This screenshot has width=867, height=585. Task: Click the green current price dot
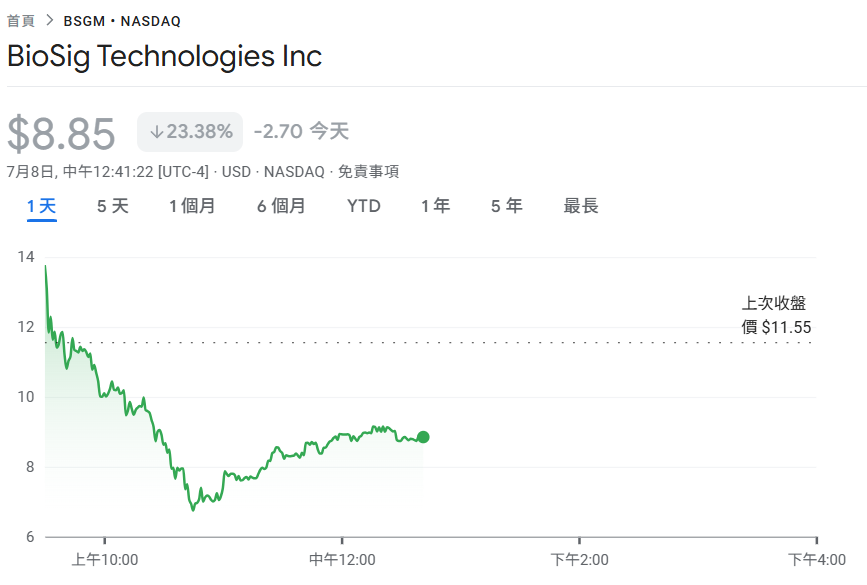(423, 437)
